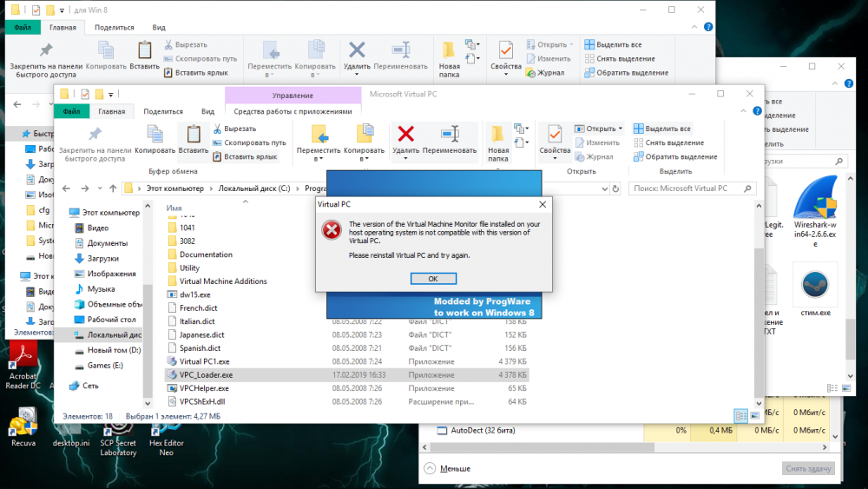Open Recuva desktop shortcut
The height and width of the screenshot is (489, 868).
(23, 427)
